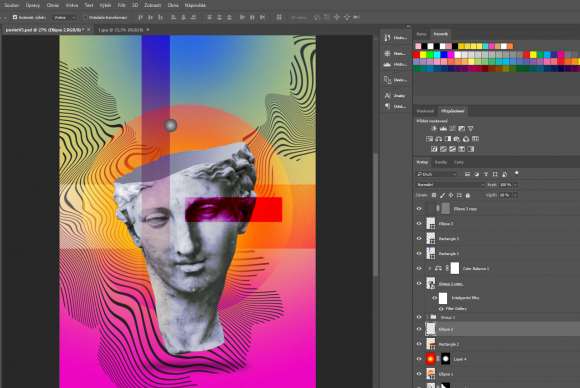Pick the red swatch in Swatches panel
This screenshot has height=388, width=580.
click(417, 55)
